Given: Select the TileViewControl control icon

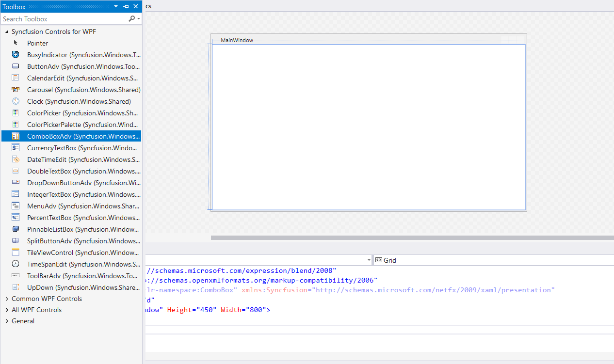Looking at the screenshot, I should (16, 253).
